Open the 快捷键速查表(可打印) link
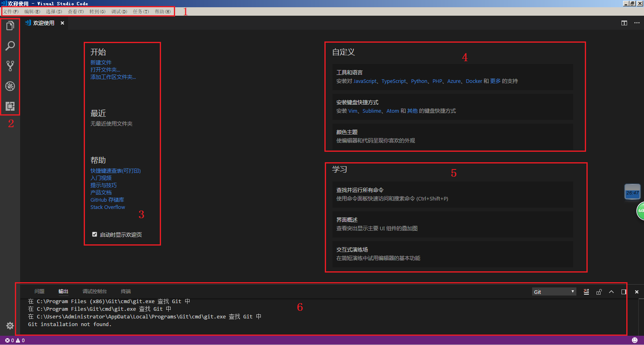Screen dimensions: 644x345 (116, 171)
